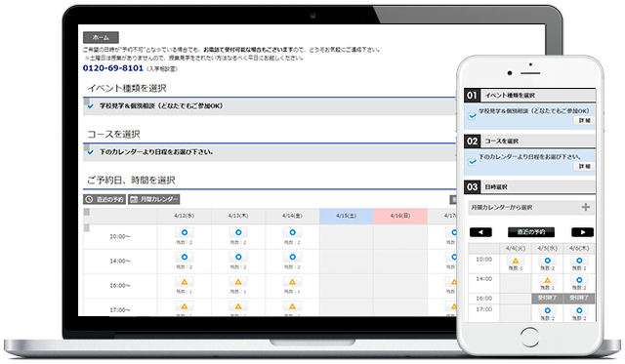Expand 月間カレンダーから選択 with the plus icon
625x364 pixels.
click(586, 207)
